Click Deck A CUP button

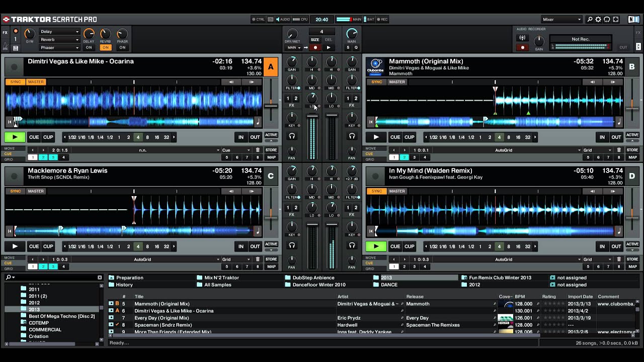click(x=48, y=137)
